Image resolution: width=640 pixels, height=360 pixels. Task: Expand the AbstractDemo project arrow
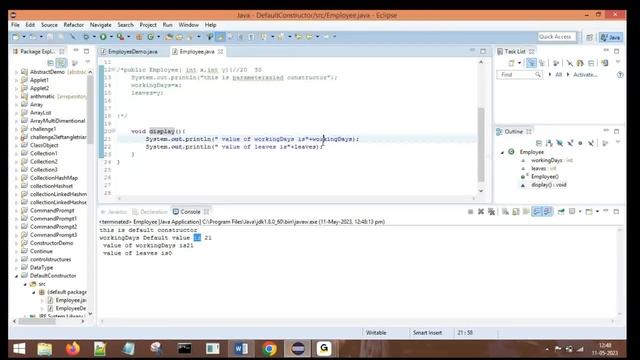[16, 72]
